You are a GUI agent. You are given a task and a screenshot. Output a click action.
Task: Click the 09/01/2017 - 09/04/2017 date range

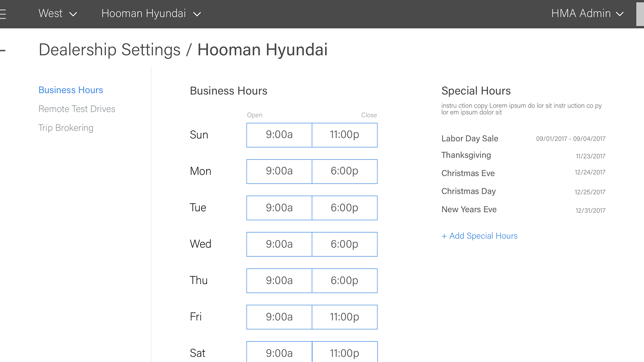point(571,139)
